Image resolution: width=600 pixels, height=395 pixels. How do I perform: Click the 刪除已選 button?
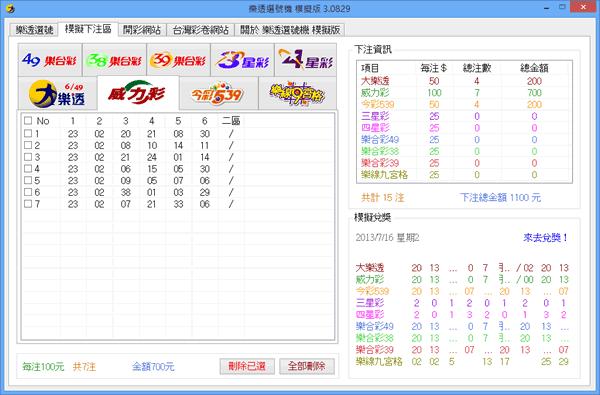pos(247,366)
